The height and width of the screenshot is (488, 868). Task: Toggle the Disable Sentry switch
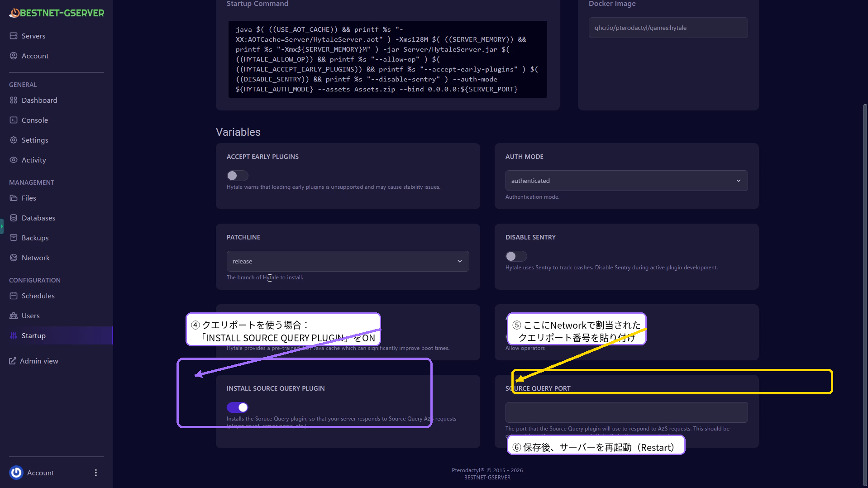pyautogui.click(x=516, y=256)
